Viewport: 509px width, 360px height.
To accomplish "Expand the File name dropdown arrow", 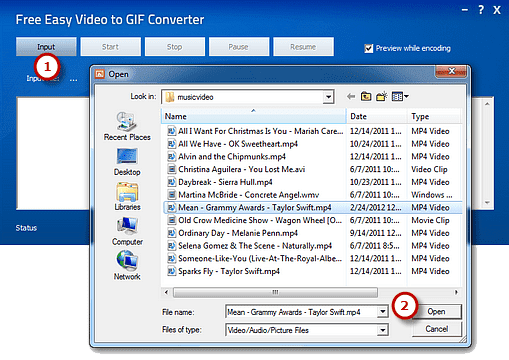I will pos(383,312).
